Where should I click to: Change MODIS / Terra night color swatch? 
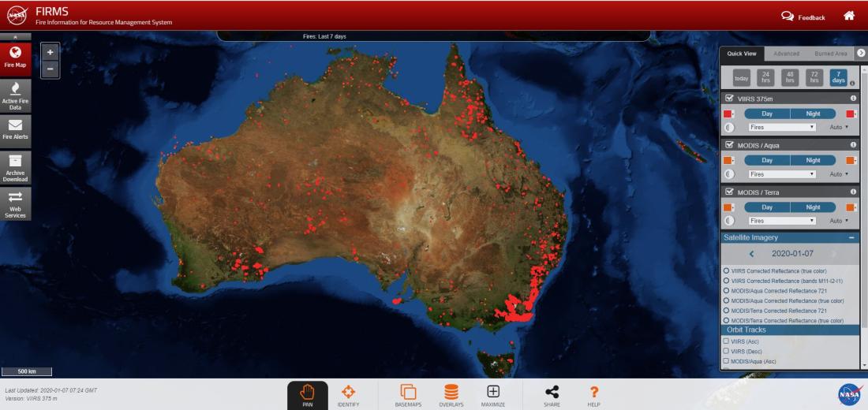pos(851,207)
